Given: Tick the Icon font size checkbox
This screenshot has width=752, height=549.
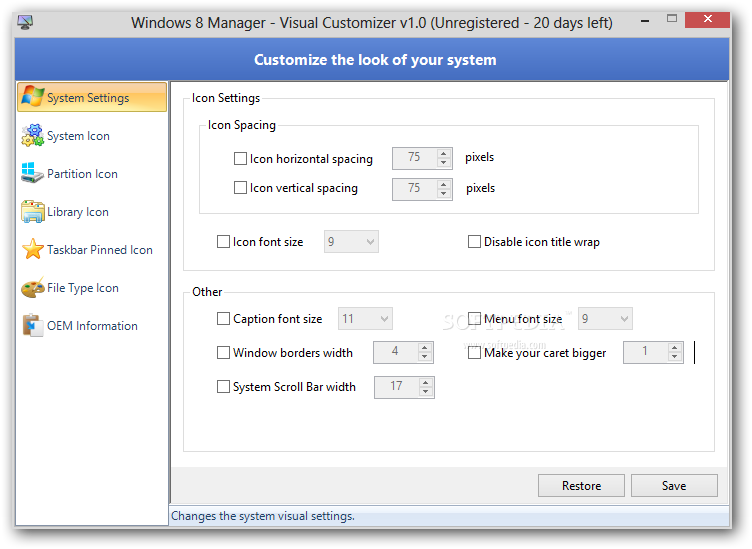Looking at the screenshot, I should (223, 241).
